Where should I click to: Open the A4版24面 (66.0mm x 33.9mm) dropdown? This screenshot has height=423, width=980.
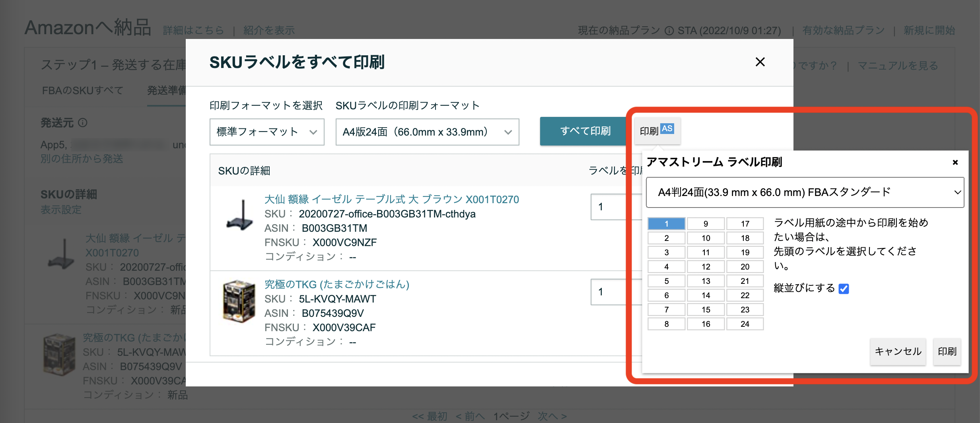pos(427,132)
